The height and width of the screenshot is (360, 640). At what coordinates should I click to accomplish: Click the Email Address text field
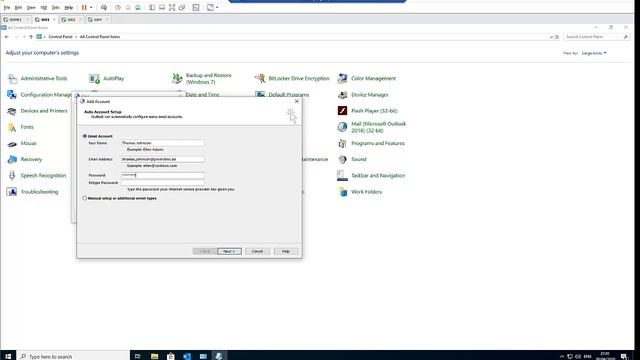(x=162, y=159)
